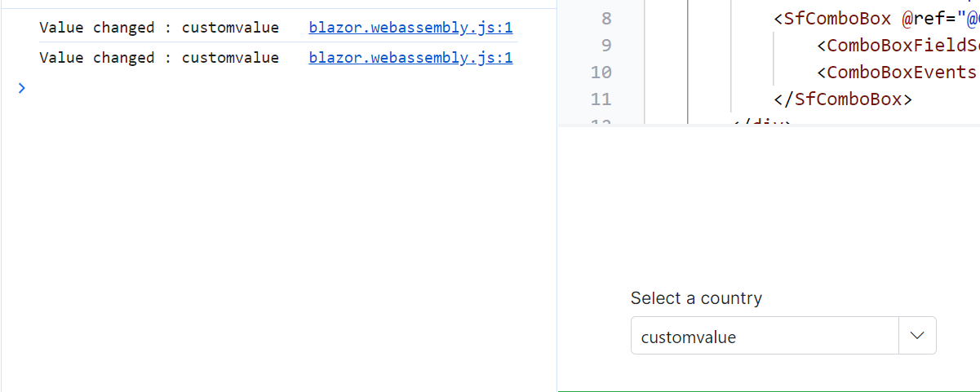Click line number 9 in code gutter
The width and height of the screenshot is (980, 392).
point(605,45)
